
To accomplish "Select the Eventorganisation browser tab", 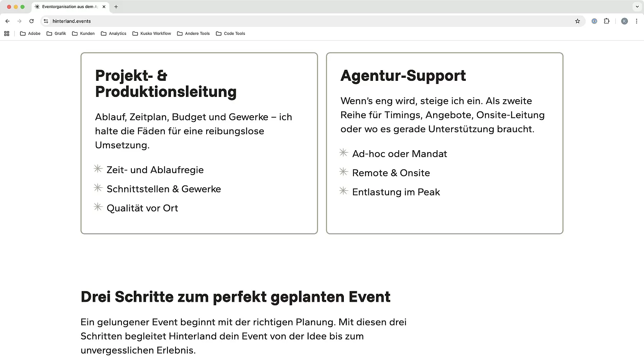I will pos(67,7).
